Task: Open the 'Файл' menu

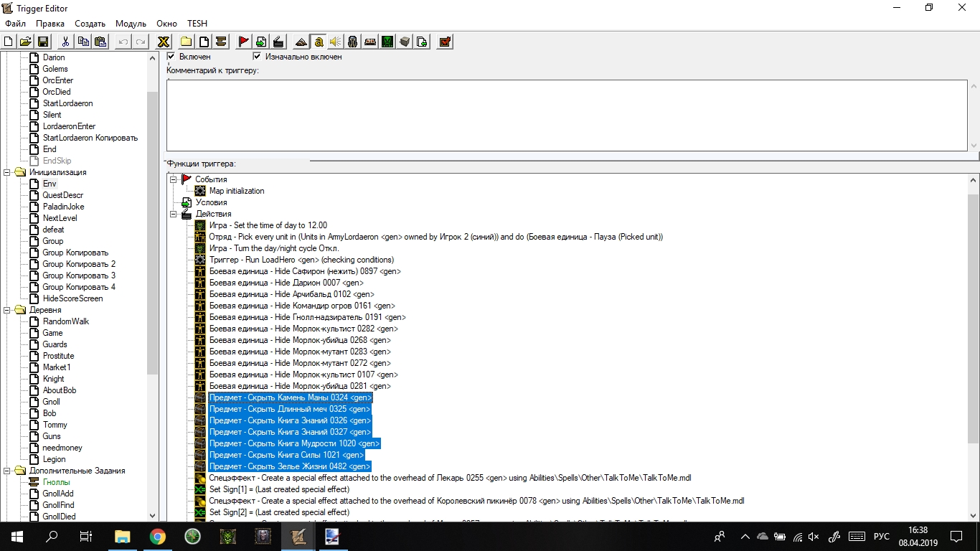Action: (x=15, y=24)
